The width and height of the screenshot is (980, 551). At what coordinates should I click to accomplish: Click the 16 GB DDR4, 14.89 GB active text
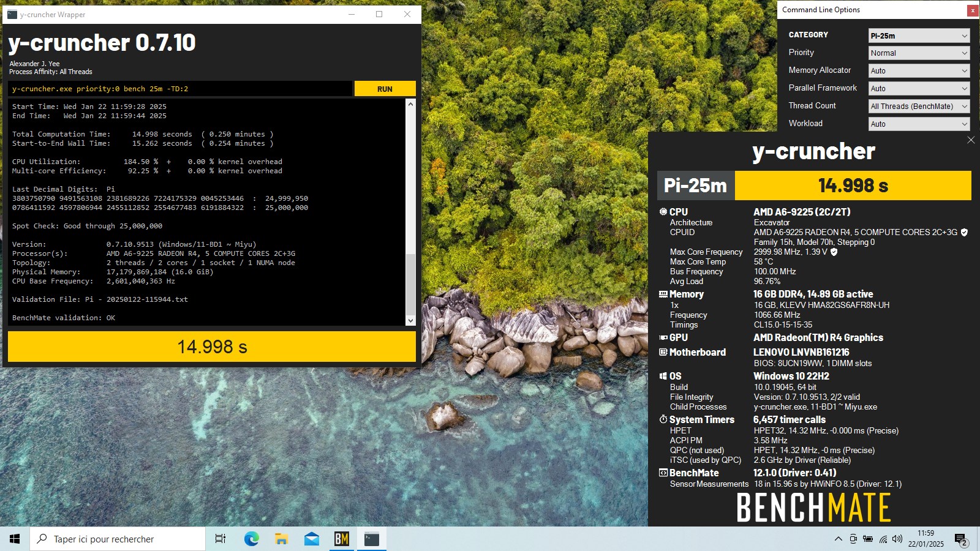[x=813, y=294]
